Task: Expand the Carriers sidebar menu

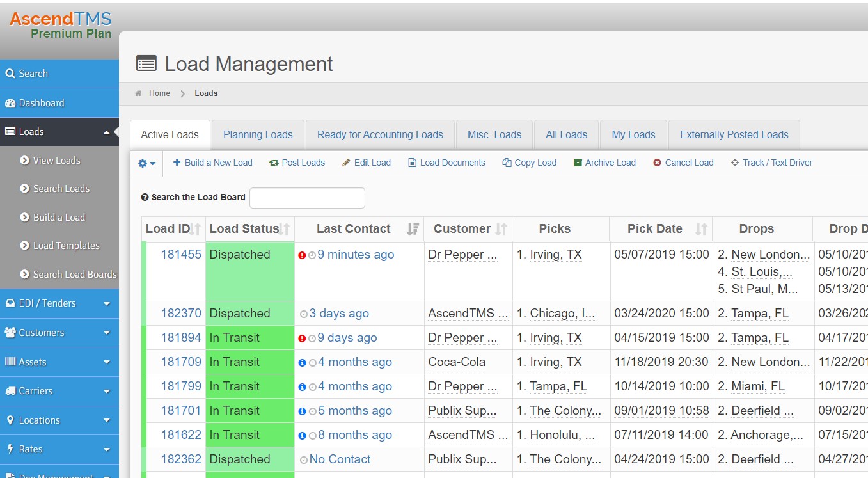Action: tap(59, 391)
